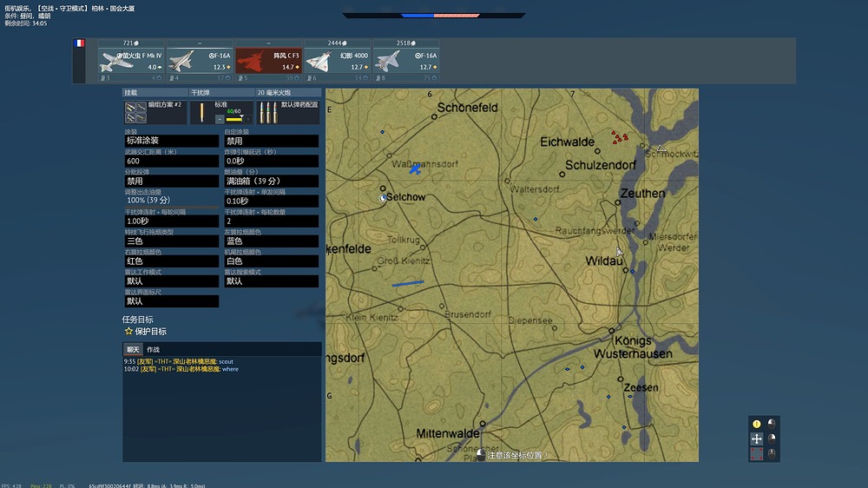Open the 默认弹药配置 cannon ammo selector
This screenshot has width=868, height=488.
tap(288, 112)
